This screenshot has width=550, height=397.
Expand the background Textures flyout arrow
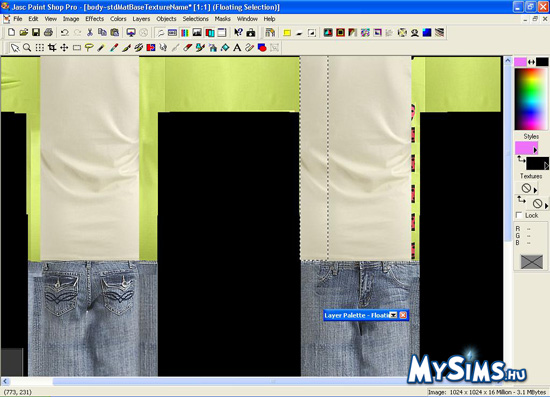[x=546, y=206]
